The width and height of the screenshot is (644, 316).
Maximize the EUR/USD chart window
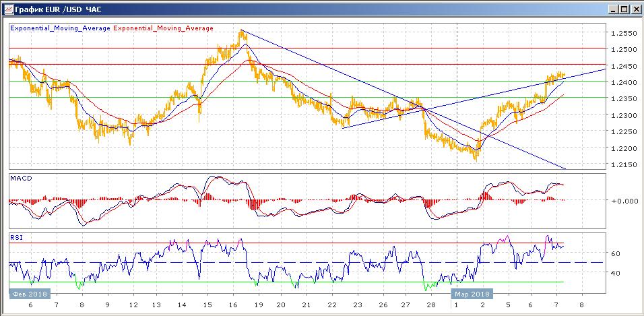[x=623, y=9]
